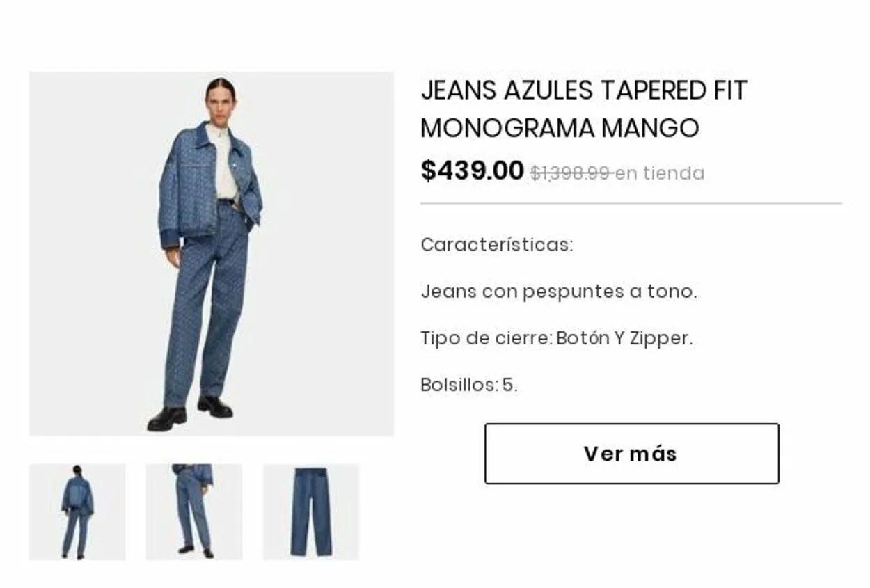
Task: Open the thumbnail of legs with jeans
Action: pyautogui.click(x=194, y=512)
